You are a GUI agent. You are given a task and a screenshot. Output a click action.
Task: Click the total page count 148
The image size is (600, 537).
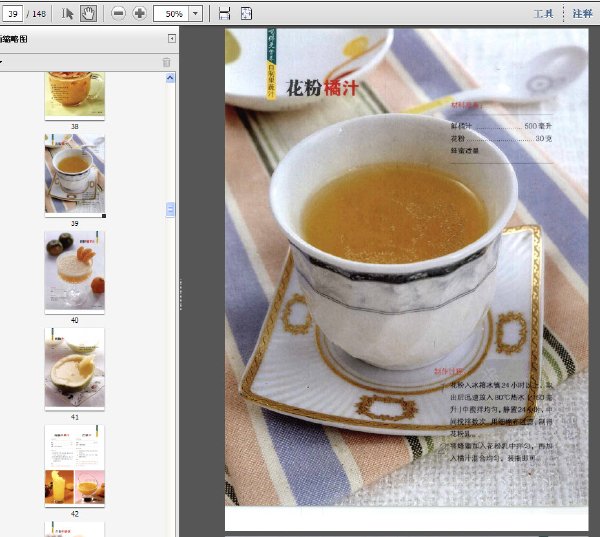39,14
